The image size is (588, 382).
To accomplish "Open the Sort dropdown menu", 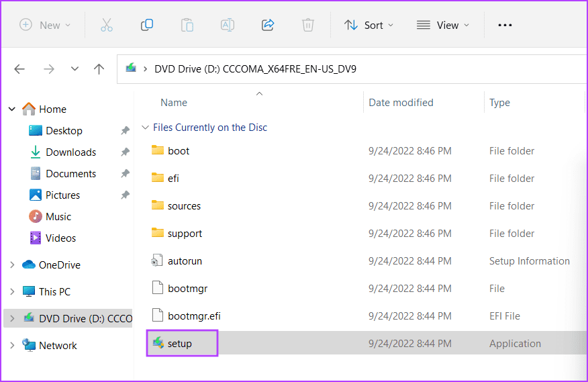I will (x=369, y=25).
